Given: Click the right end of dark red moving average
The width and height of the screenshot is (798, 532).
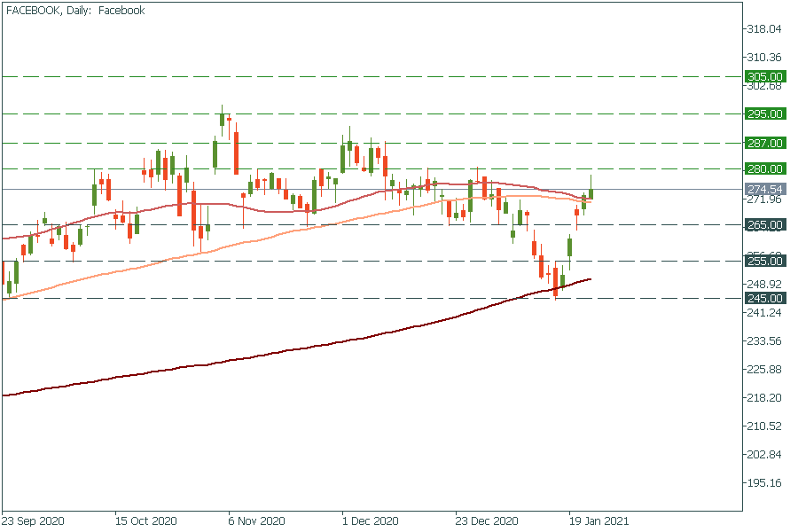Looking at the screenshot, I should 590,280.
